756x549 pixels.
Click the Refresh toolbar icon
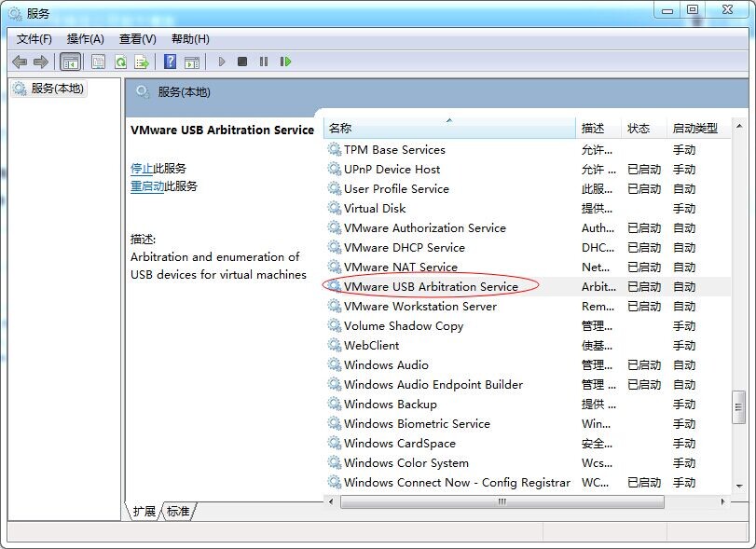pyautogui.click(x=120, y=62)
